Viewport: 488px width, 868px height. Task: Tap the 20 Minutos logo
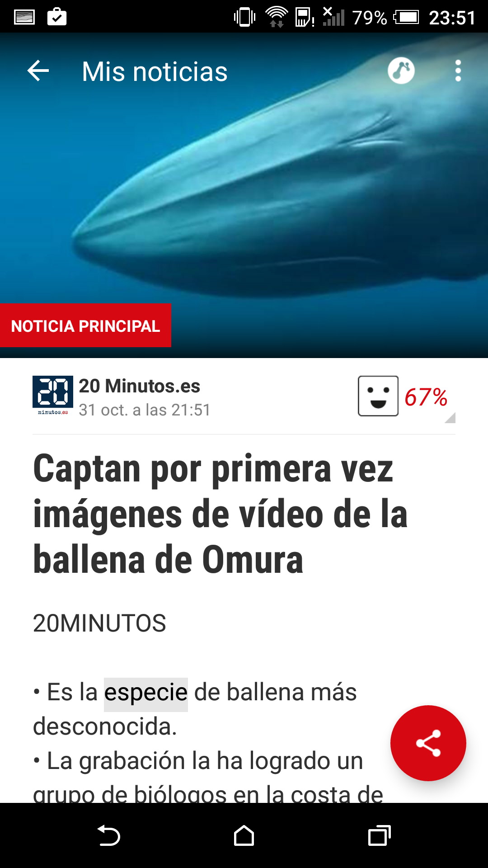point(53,395)
